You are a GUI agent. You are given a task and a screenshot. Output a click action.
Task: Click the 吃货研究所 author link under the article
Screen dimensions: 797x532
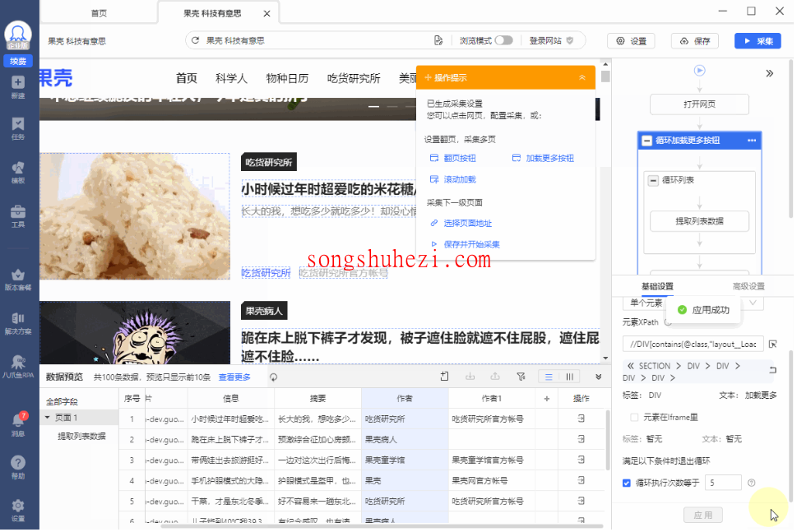coord(266,273)
